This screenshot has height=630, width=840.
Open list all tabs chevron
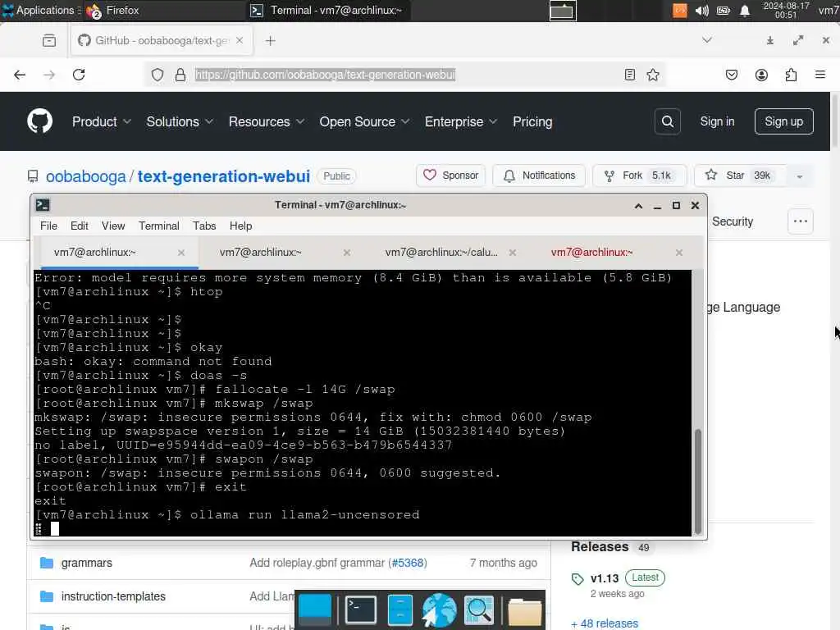pos(707,40)
